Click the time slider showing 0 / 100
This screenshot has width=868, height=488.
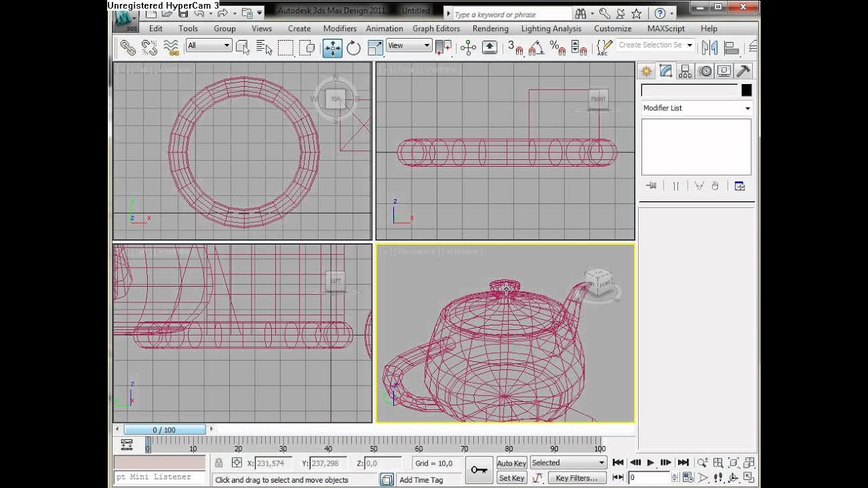point(165,430)
